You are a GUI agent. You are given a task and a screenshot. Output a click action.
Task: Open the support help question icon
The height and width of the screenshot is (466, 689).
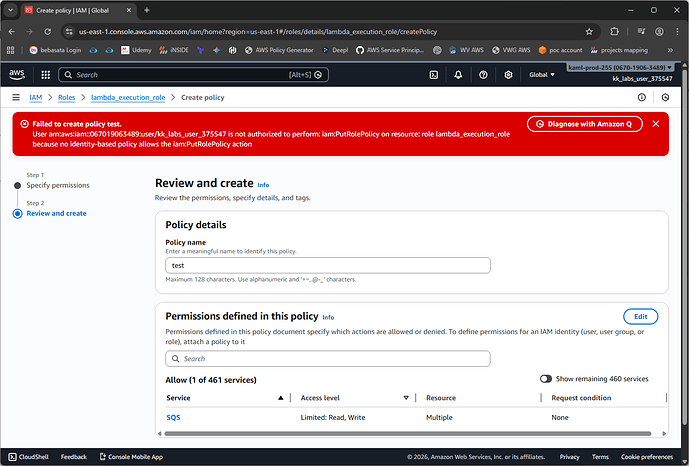[x=483, y=75]
